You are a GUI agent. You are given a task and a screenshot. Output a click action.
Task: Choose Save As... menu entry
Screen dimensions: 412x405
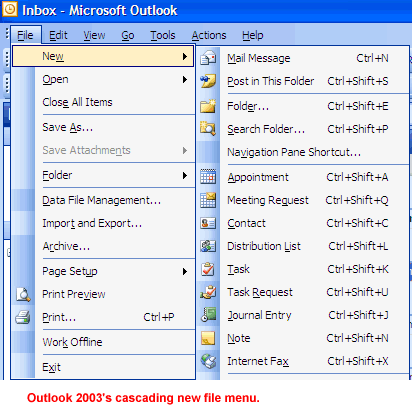click(103, 127)
